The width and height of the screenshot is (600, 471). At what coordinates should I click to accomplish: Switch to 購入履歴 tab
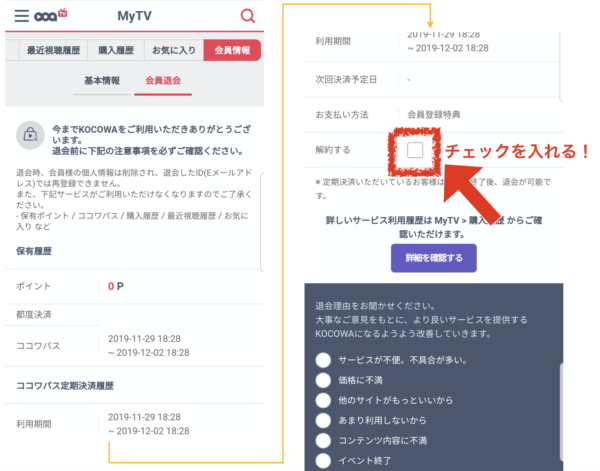coord(116,50)
